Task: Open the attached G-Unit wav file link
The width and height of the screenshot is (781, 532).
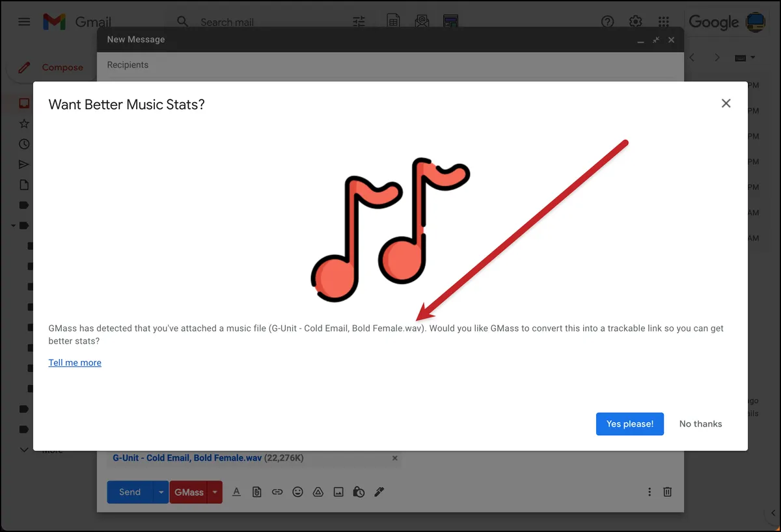Action: click(x=187, y=458)
